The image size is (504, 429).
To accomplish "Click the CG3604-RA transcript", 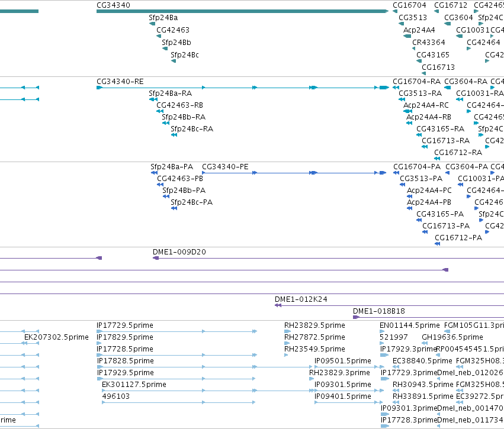I will [x=447, y=88].
